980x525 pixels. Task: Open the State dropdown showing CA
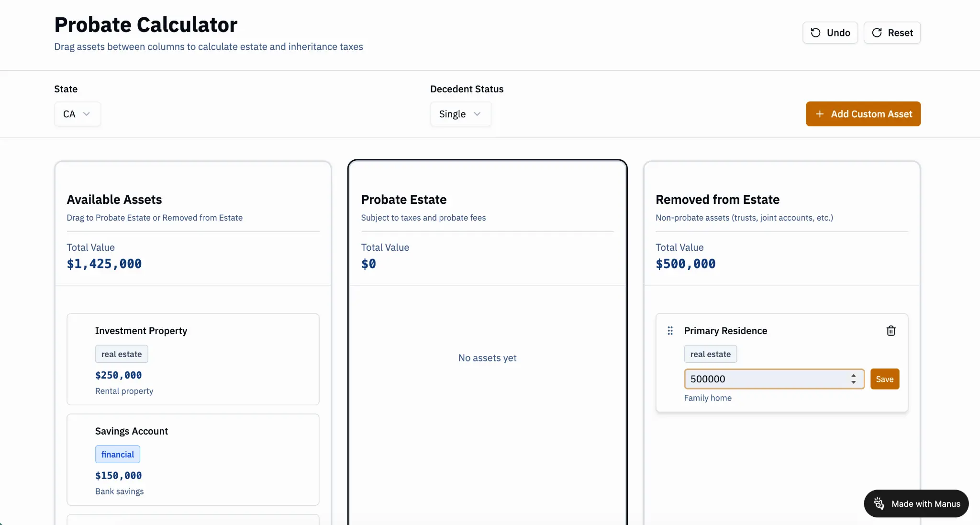(77, 114)
